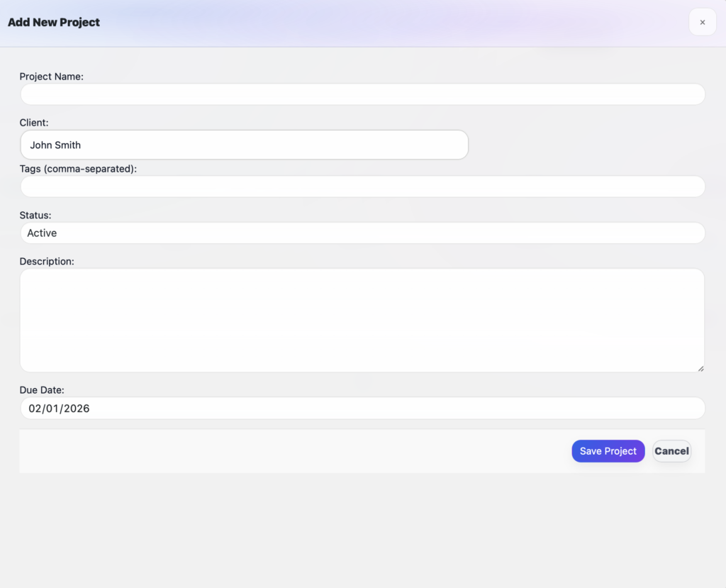The image size is (726, 588).
Task: Click the Save Project button
Action: [608, 451]
